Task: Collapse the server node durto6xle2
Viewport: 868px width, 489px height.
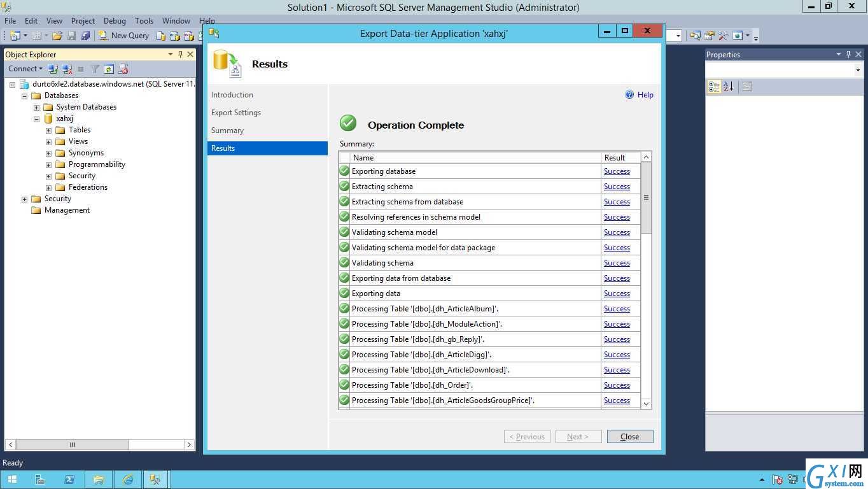Action: click(12, 84)
